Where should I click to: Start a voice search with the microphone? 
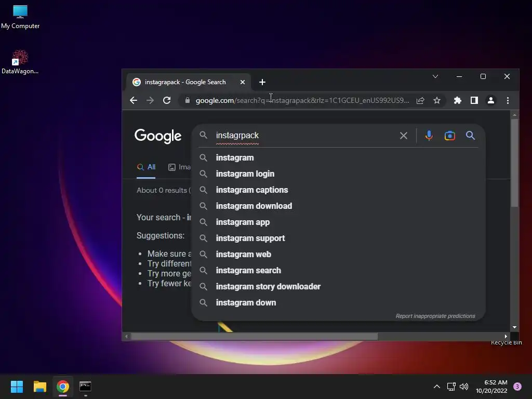click(x=429, y=136)
